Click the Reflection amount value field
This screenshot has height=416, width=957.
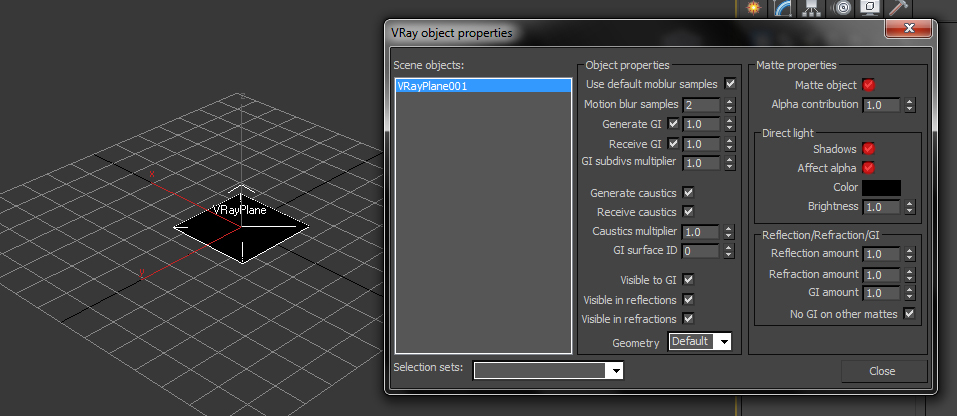[x=881, y=254]
